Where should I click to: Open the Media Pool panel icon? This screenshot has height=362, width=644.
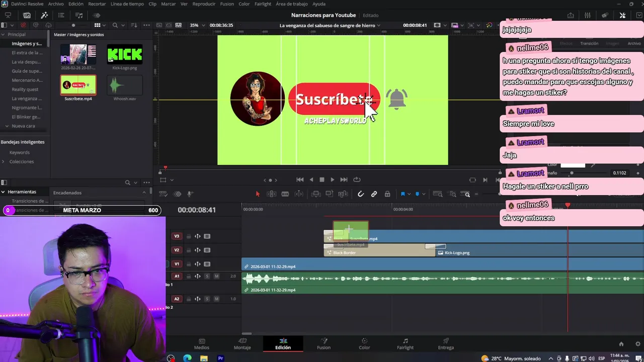pyautogui.click(x=27, y=15)
